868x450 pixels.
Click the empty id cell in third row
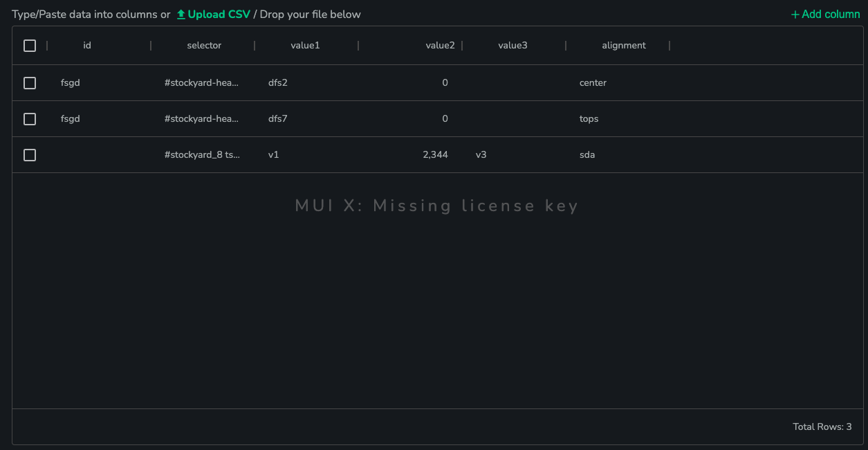[99, 155]
